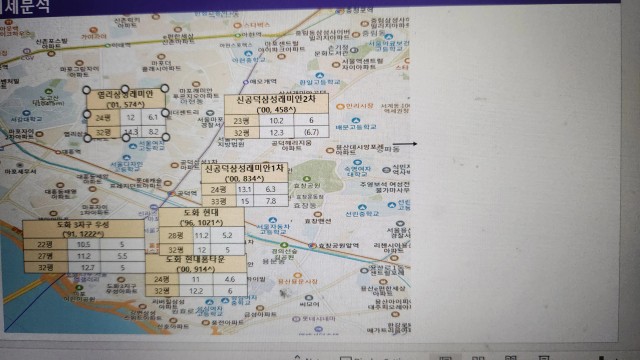The height and width of the screenshot is (360, 640).
Task: Click top-middle handle of selected 염리삼성래미안 table
Action: tap(125, 89)
